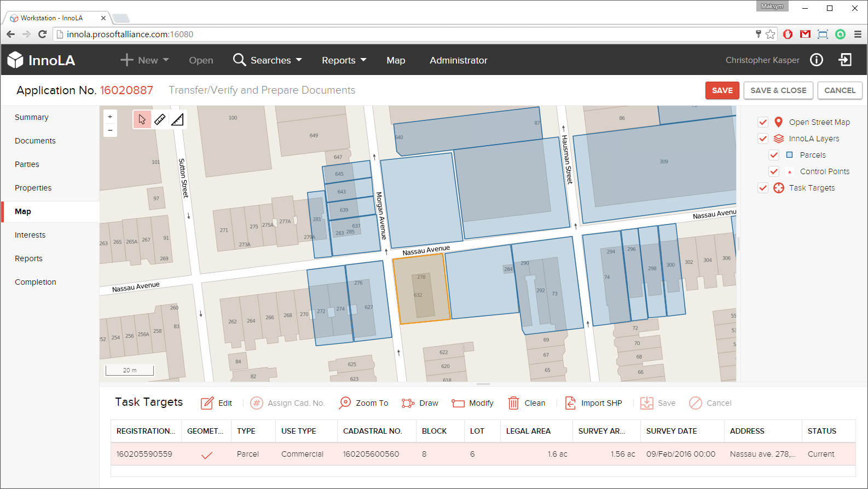Screen dimensions: 868x489
Task: Expand the Reports dropdown in top bar
Action: click(344, 60)
